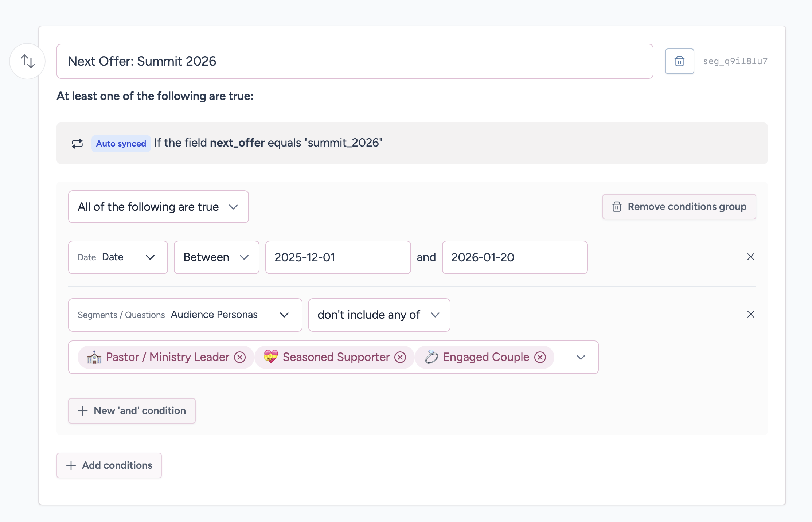The image size is (812, 522).
Task: Click Remove conditions group button
Action: 679,207
